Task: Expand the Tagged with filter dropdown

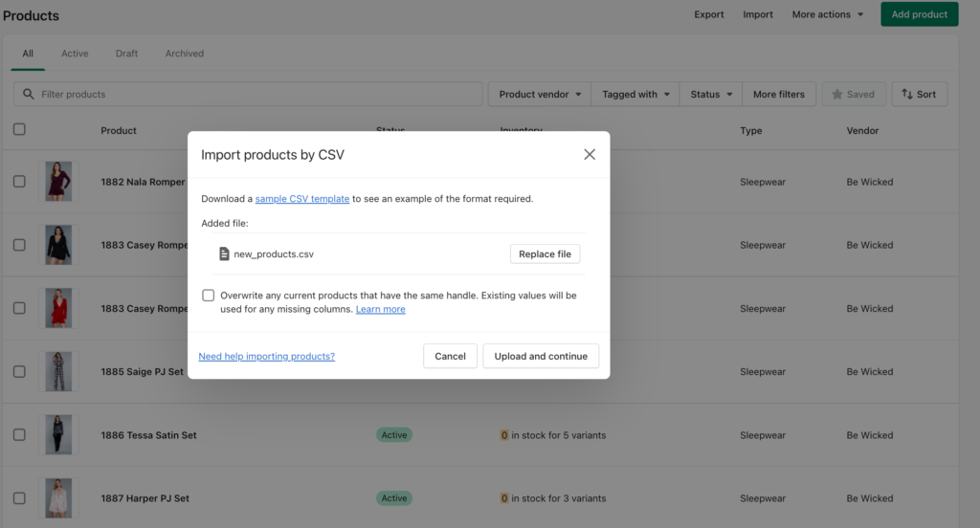Action: tap(635, 95)
